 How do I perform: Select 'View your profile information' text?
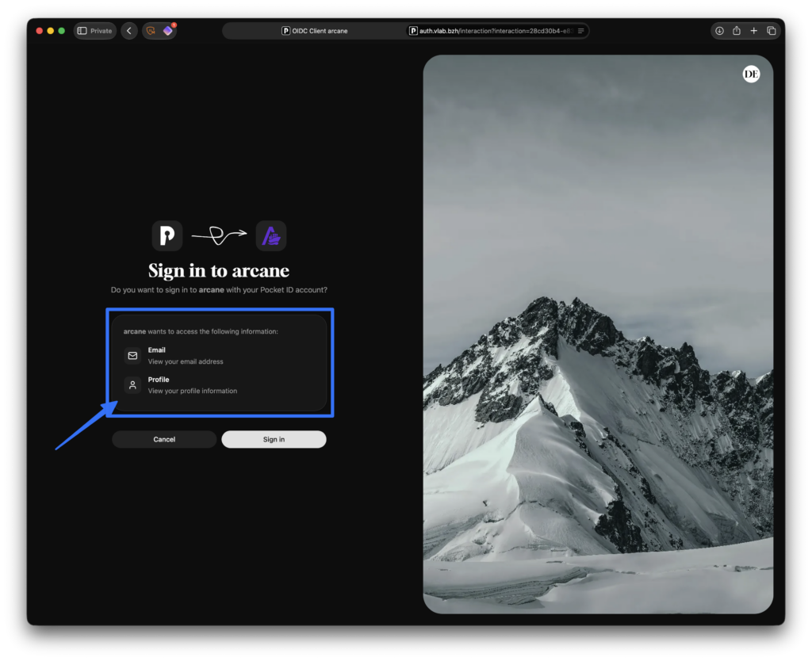(x=193, y=392)
